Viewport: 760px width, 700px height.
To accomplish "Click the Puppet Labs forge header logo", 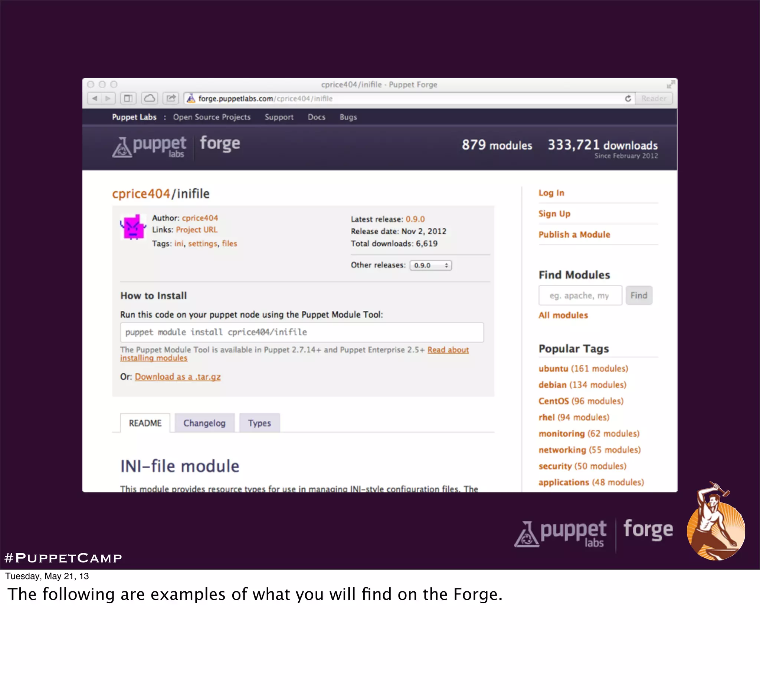I will pyautogui.click(x=176, y=146).
